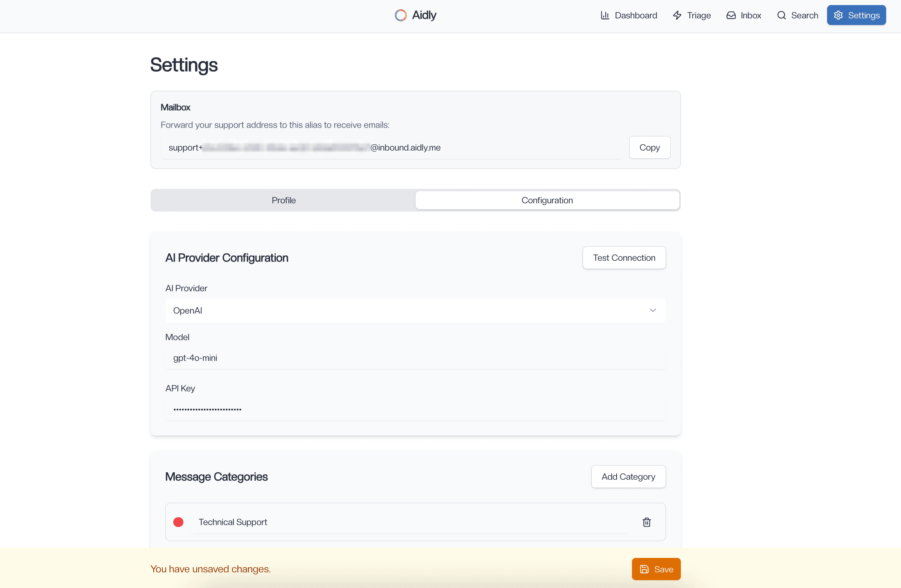Click the Add Category button
Screen dimensions: 901x588
[x=628, y=477]
